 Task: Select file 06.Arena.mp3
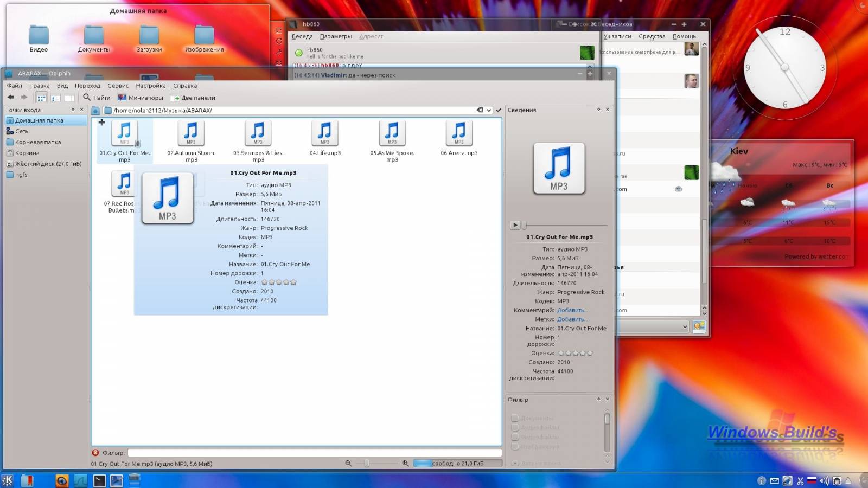459,138
